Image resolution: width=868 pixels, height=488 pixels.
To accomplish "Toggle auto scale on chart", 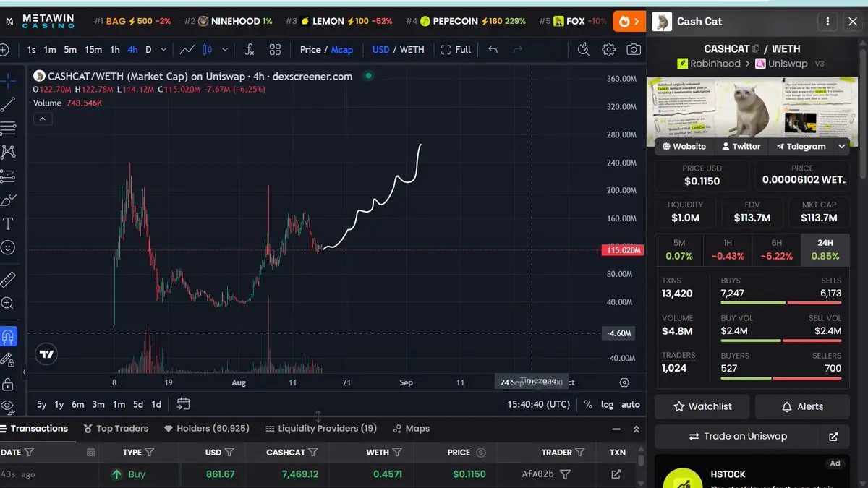I will tap(631, 404).
